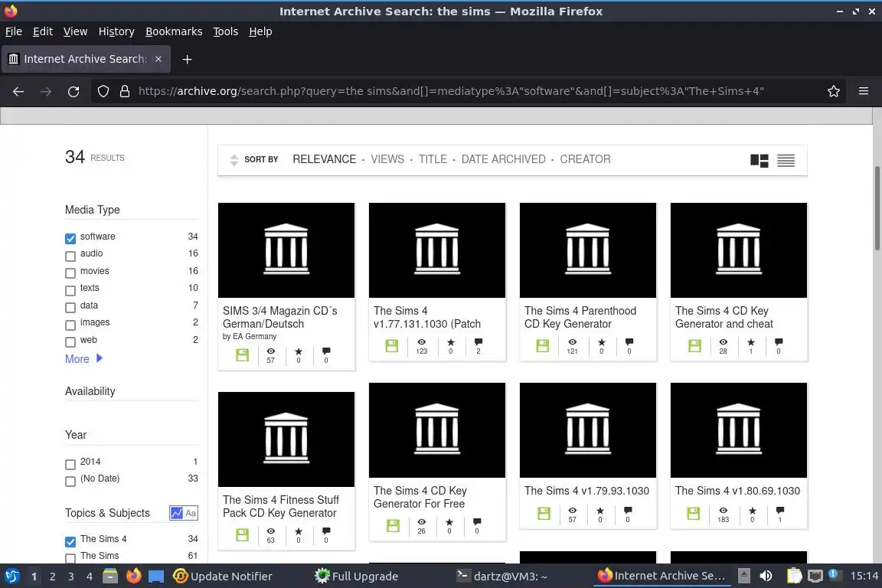Open Full Upgrade window from taskbar
Image resolution: width=882 pixels, height=588 pixels.
click(x=357, y=577)
